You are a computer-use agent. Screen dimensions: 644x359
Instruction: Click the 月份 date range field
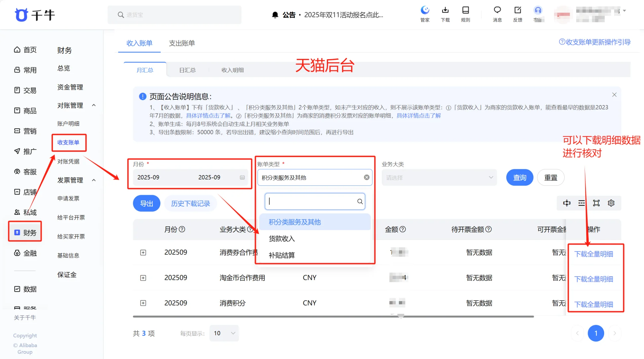tap(191, 178)
